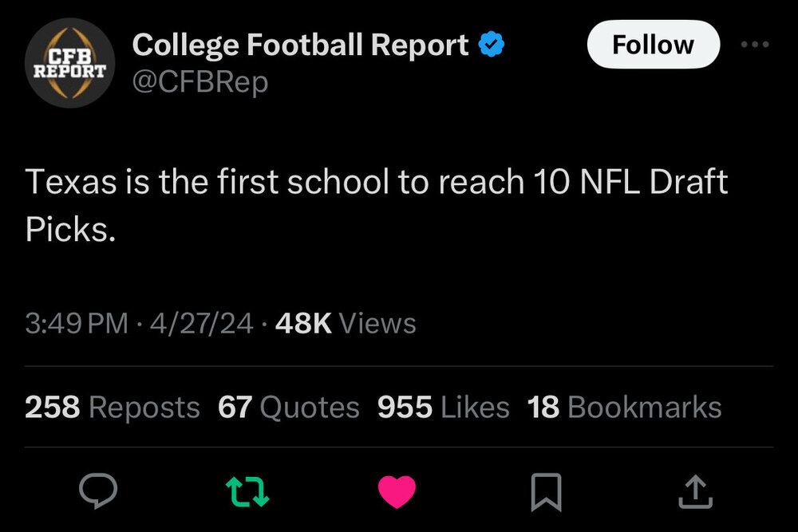Click the @CFBRep handle
Viewport: 798px width, 532px height.
click(199, 82)
